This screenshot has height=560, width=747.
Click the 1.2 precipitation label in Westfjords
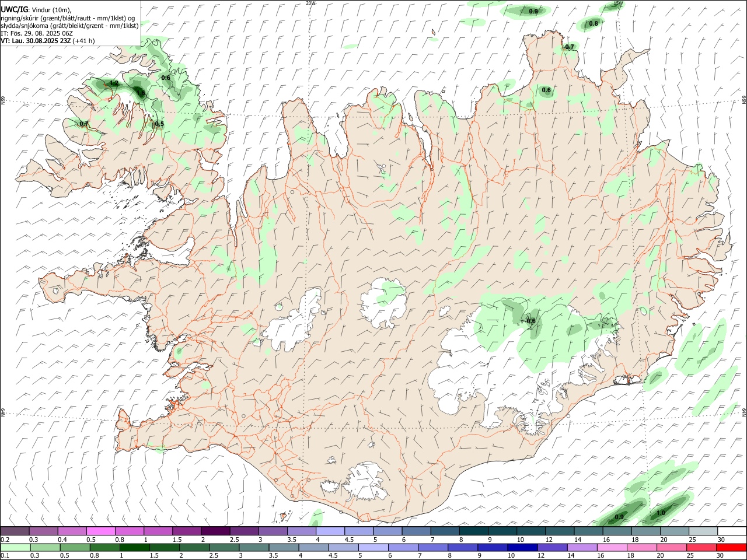(114, 83)
